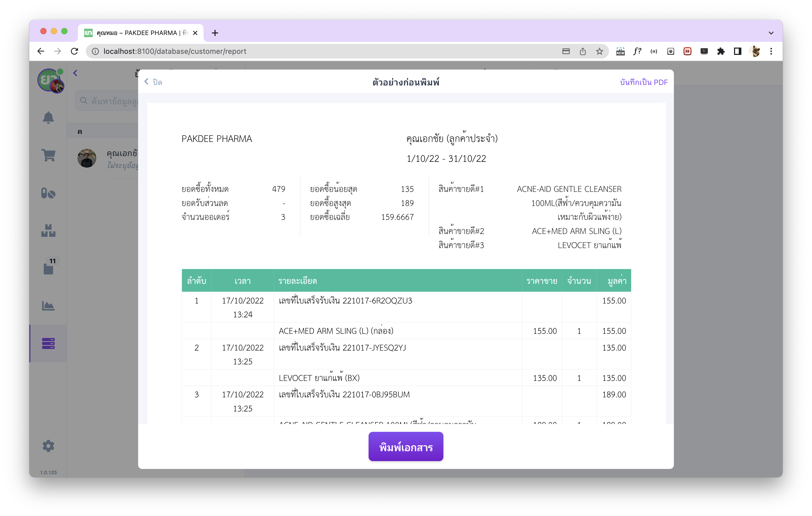Image resolution: width=812 pixels, height=516 pixels.
Task: Click save as PDF link
Action: click(x=643, y=82)
